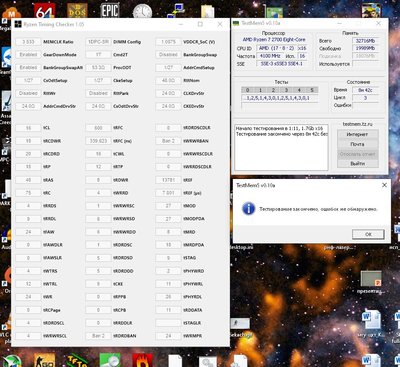The height and width of the screenshot is (367, 400).
Task: Click the tRFC value field showing 600
Action: point(98,128)
